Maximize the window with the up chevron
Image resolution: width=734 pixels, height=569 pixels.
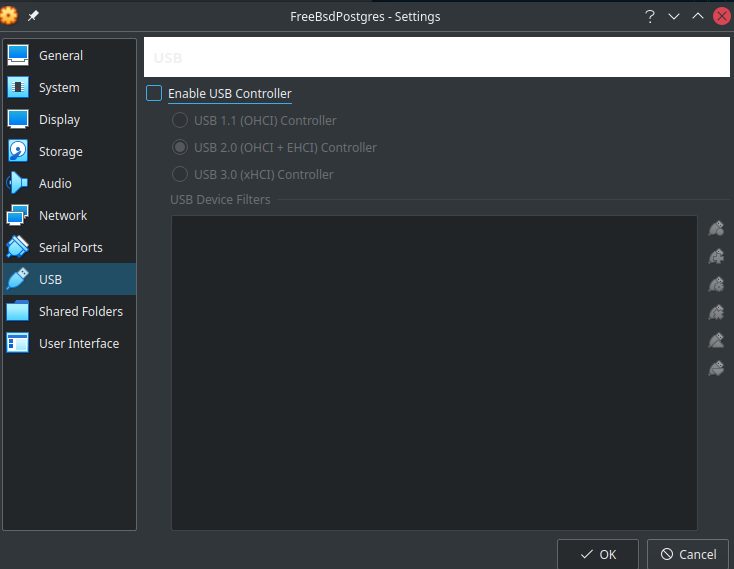697,16
